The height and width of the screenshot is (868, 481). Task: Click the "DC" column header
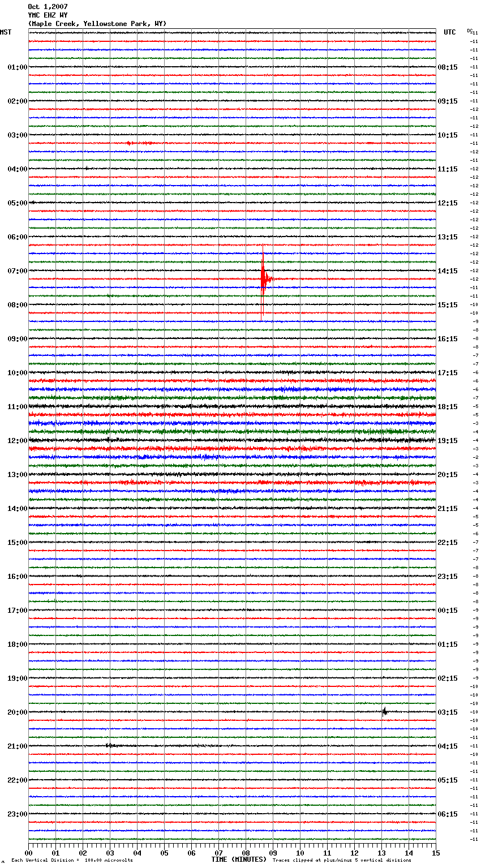tap(470, 31)
